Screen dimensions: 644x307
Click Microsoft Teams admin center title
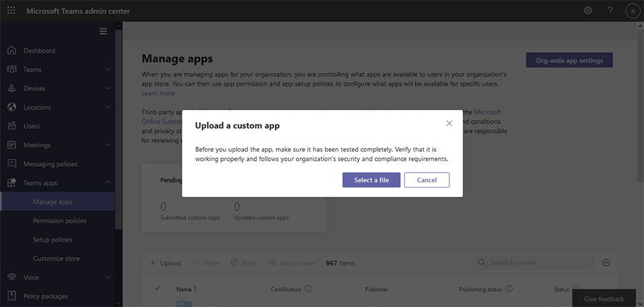pyautogui.click(x=78, y=11)
